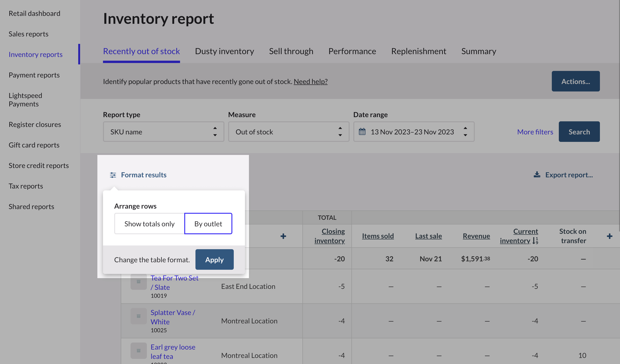
Task: Open Shared reports in sidebar
Action: pos(31,206)
